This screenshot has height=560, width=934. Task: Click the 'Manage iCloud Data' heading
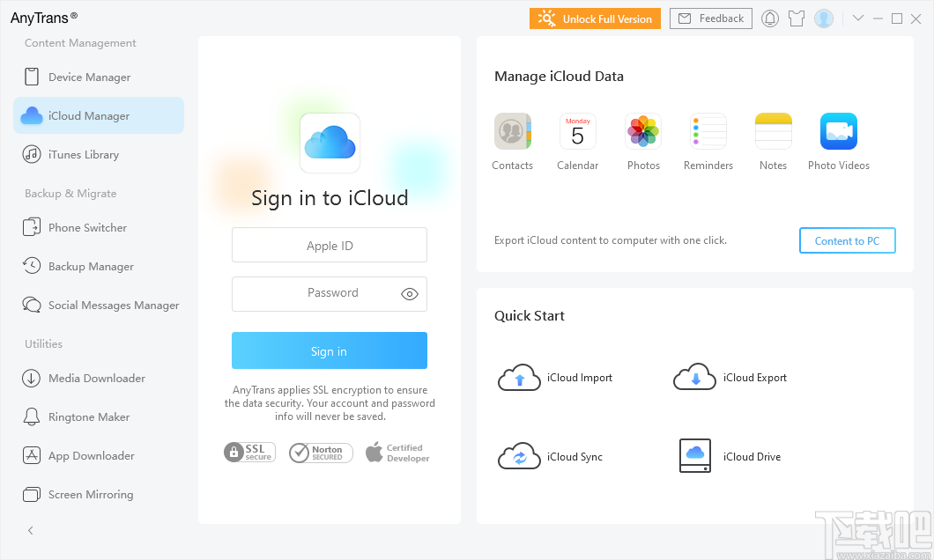point(559,77)
